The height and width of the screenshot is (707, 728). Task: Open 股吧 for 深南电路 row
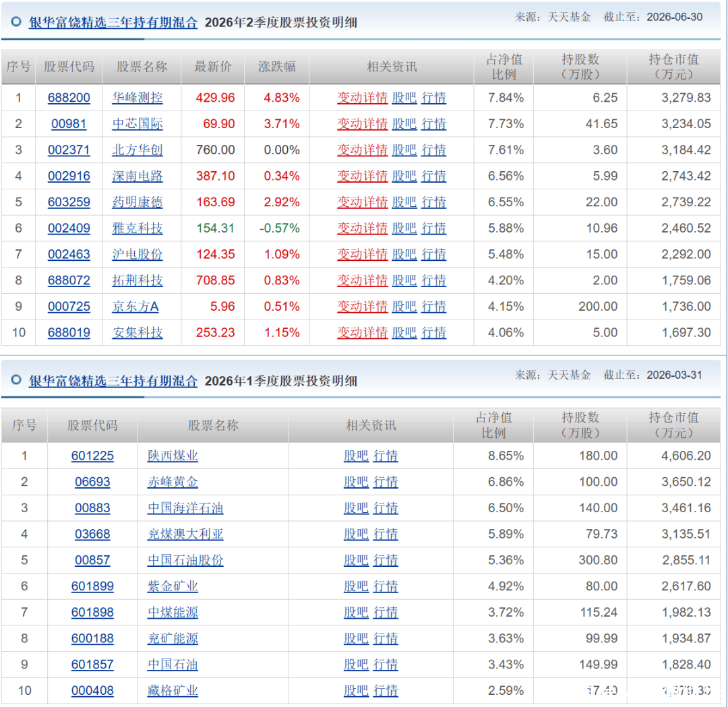(x=404, y=176)
